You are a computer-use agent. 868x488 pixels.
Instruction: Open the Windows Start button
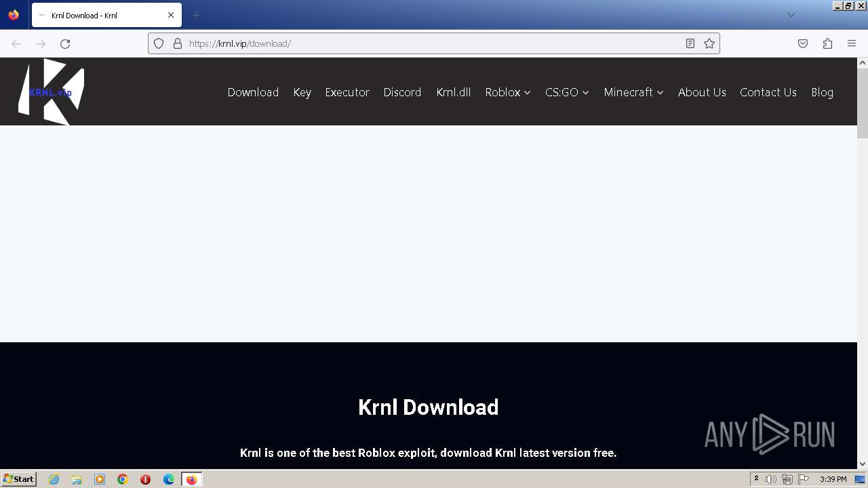pyautogui.click(x=18, y=479)
